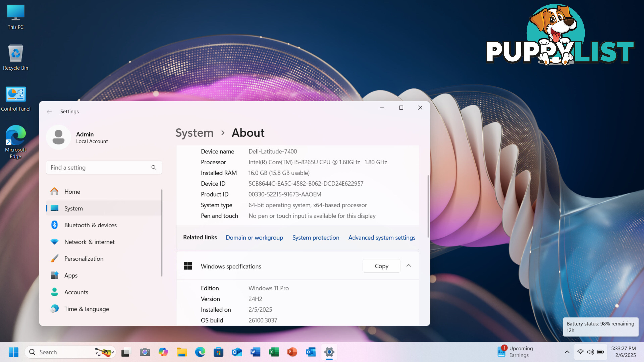This screenshot has width=644, height=362.
Task: Select OS build 26100.3037
Action: click(x=263, y=320)
